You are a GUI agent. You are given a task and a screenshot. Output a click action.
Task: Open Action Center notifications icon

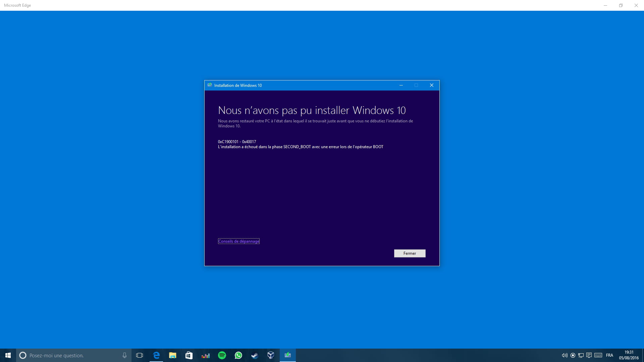click(589, 355)
